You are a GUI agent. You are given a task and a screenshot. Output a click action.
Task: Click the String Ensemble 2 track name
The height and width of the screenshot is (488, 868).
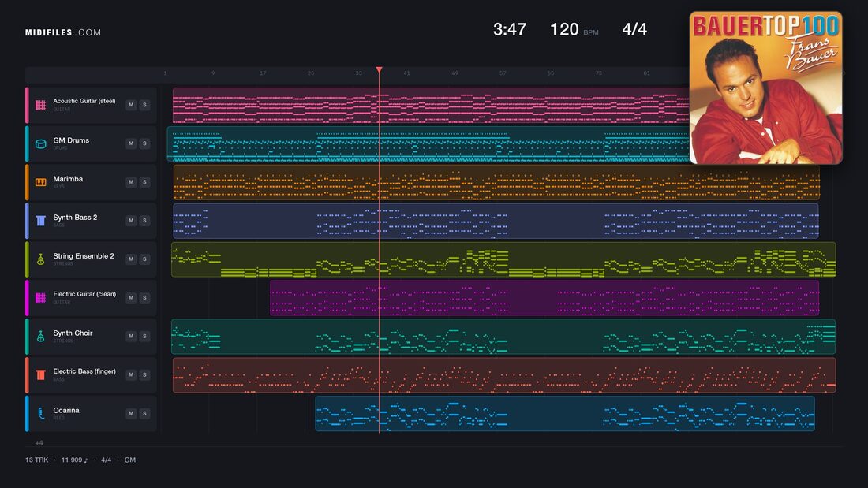(x=84, y=255)
